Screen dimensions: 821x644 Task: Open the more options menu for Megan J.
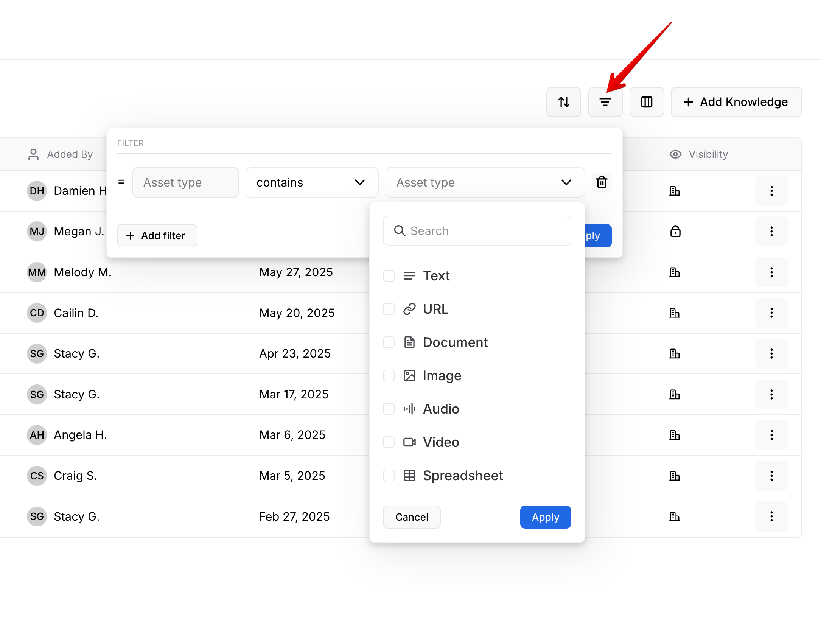(x=771, y=231)
